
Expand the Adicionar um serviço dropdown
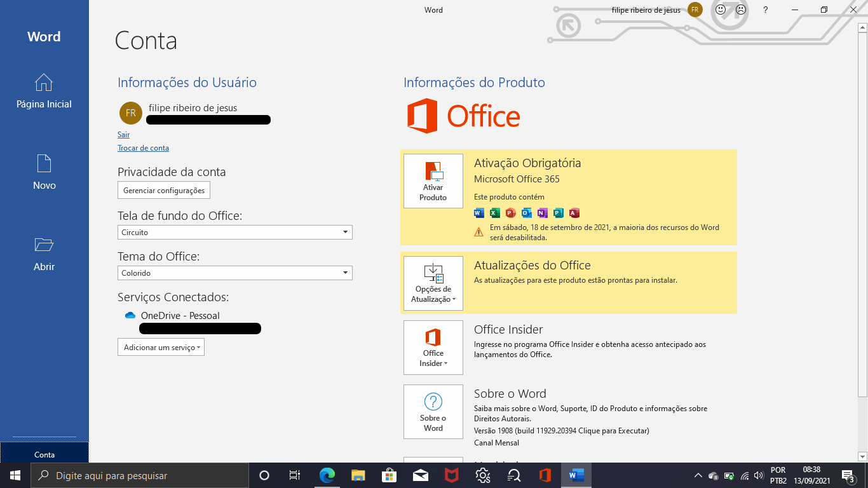(x=161, y=348)
